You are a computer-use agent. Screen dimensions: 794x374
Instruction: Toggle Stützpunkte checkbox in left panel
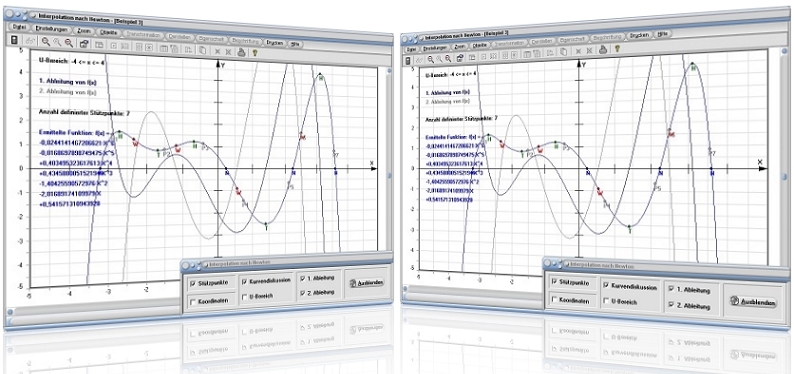(x=192, y=284)
